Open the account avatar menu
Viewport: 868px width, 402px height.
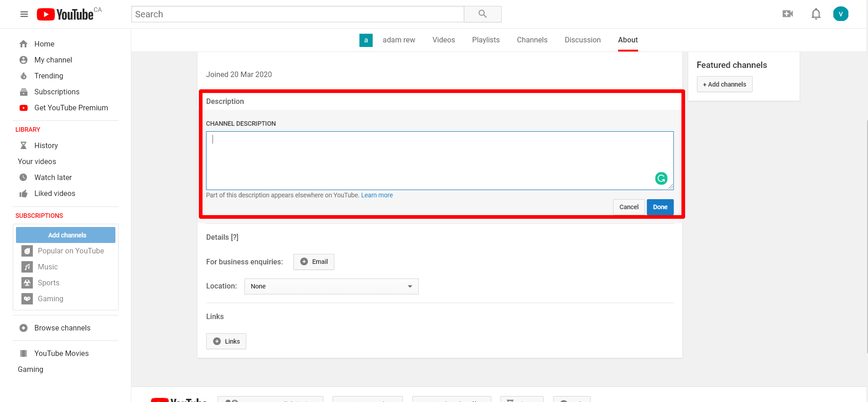point(841,14)
